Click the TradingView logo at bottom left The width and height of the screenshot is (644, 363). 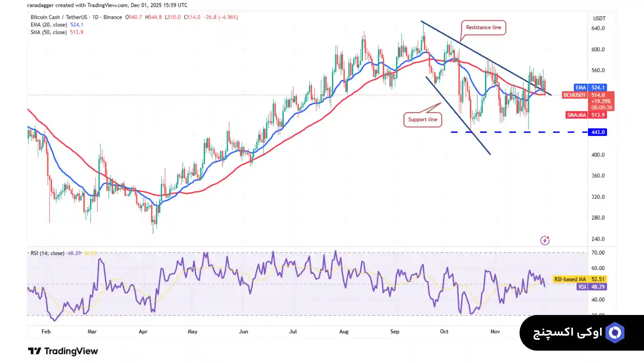click(x=63, y=351)
